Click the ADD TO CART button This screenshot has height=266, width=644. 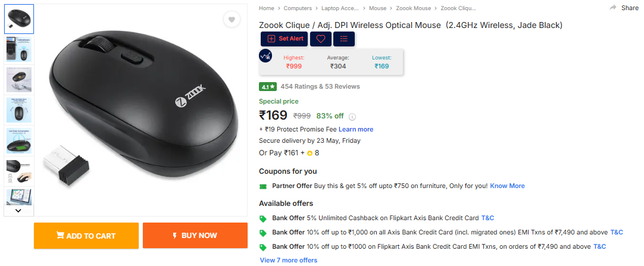click(86, 236)
